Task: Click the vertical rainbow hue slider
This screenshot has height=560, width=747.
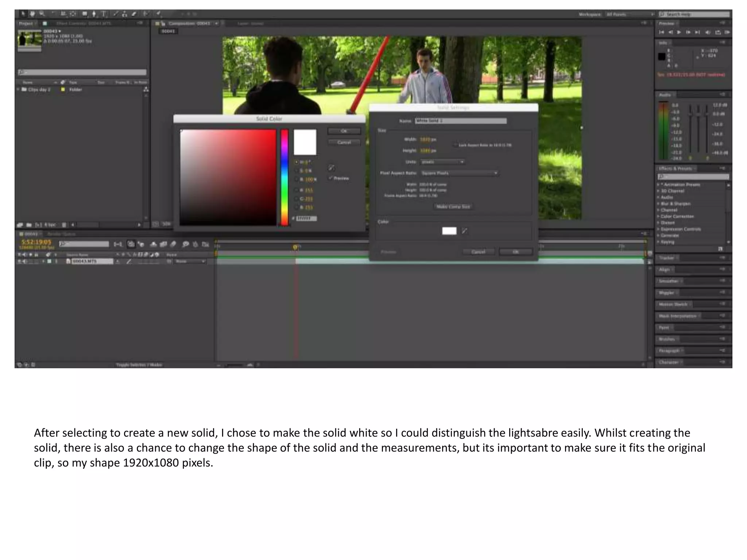Action: [x=285, y=177]
